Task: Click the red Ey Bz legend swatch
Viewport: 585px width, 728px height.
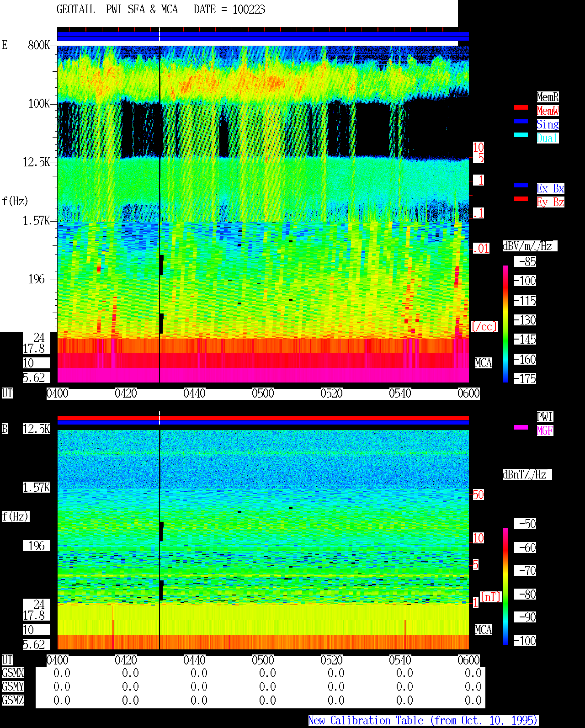Action: point(521,199)
